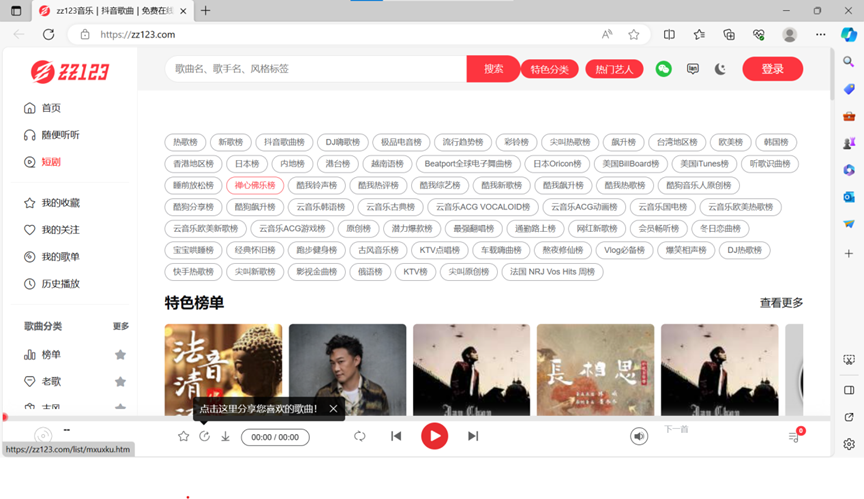864x499 pixels.
Task: Click the Read aloud icon in address bar
Action: (x=607, y=34)
